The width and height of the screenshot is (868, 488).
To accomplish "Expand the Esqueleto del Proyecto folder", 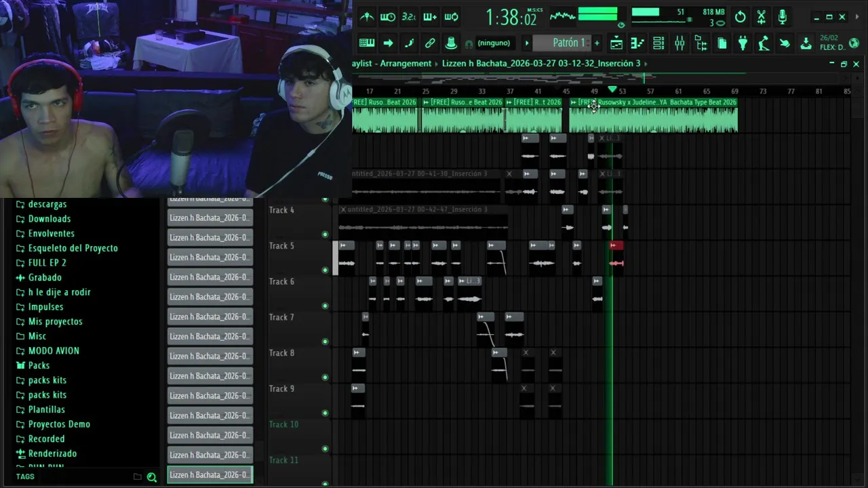I will click(66, 248).
